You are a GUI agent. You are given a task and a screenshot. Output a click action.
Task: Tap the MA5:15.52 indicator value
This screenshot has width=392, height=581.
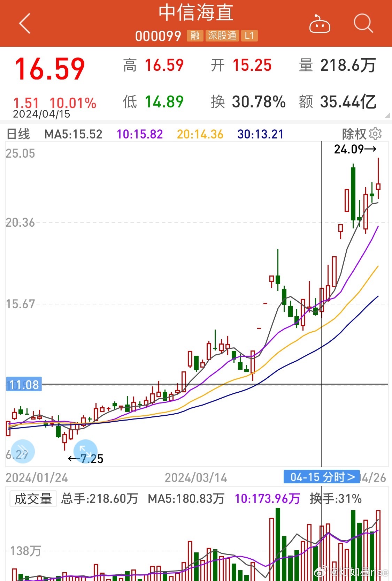[74, 134]
